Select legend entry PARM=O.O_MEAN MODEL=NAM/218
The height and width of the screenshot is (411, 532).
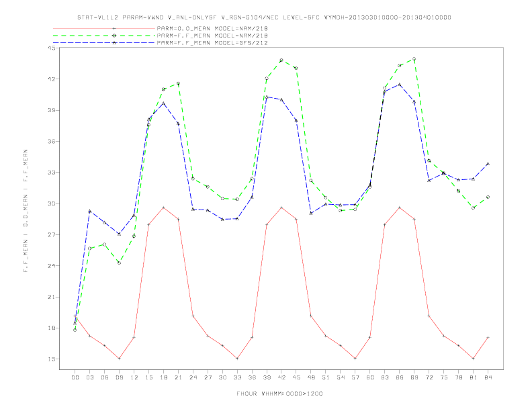[x=212, y=28]
